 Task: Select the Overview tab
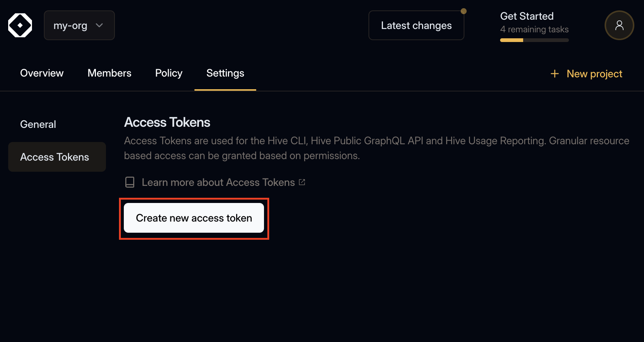click(x=41, y=73)
